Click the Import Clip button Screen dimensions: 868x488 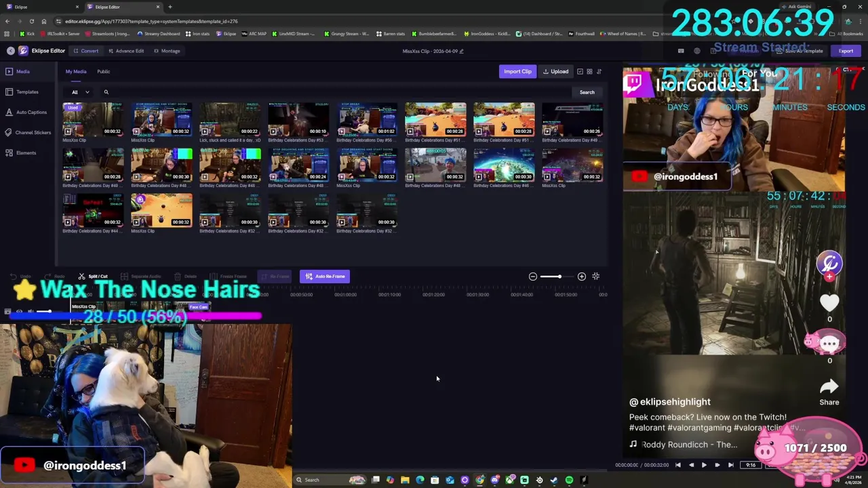517,71
